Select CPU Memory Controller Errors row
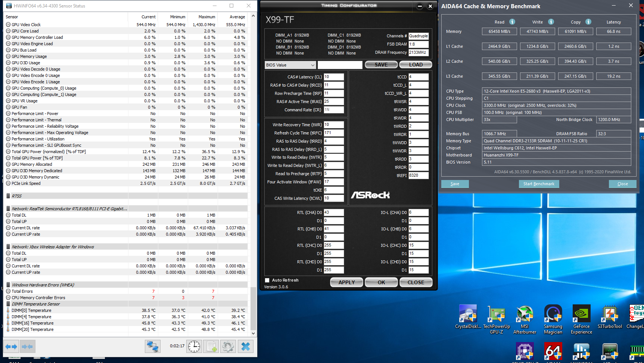Image resolution: width=644 pixels, height=363 pixels. coord(126,298)
